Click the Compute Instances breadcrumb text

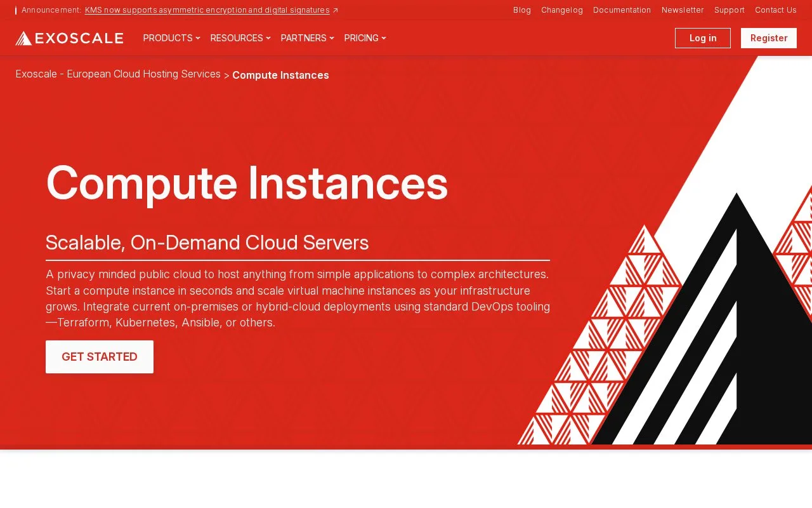pyautogui.click(x=280, y=75)
